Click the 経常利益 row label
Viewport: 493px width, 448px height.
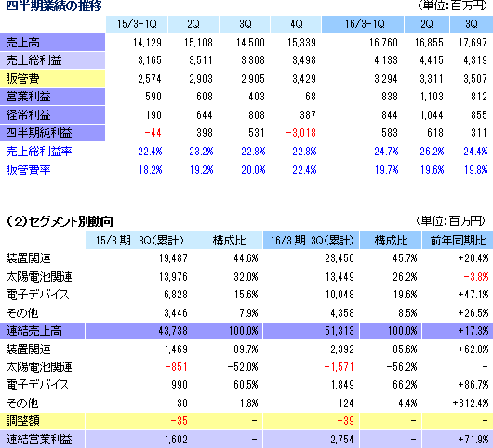click(x=52, y=114)
